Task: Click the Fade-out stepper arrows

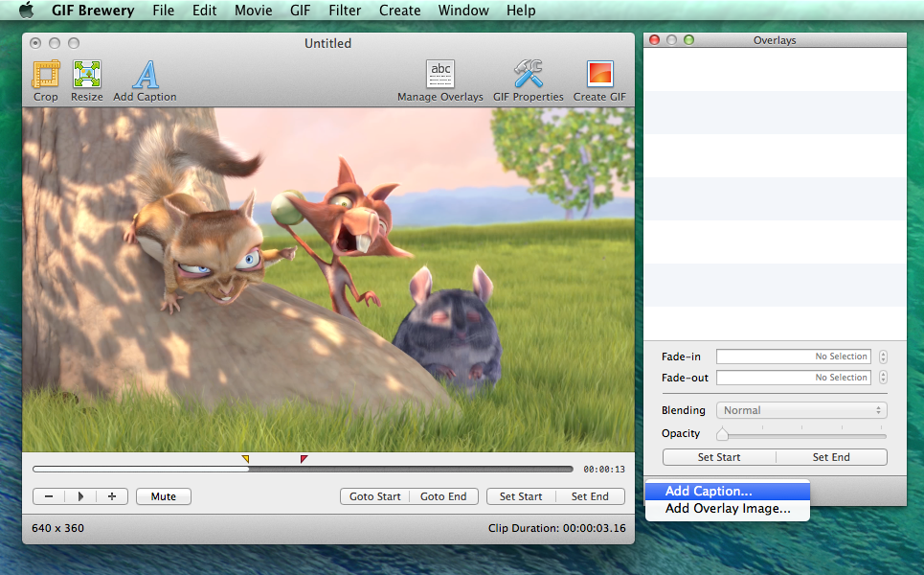Action: click(883, 378)
